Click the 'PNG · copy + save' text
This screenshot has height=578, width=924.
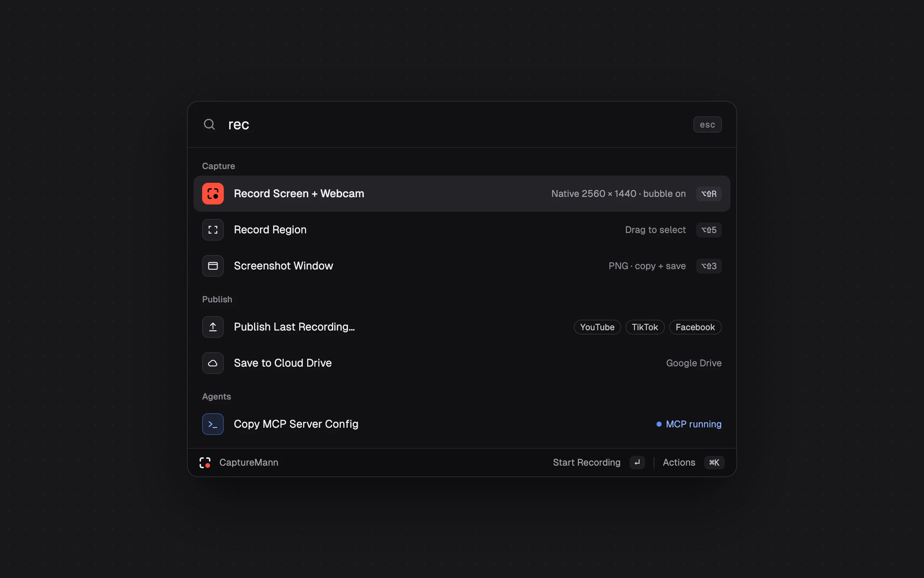[647, 266]
